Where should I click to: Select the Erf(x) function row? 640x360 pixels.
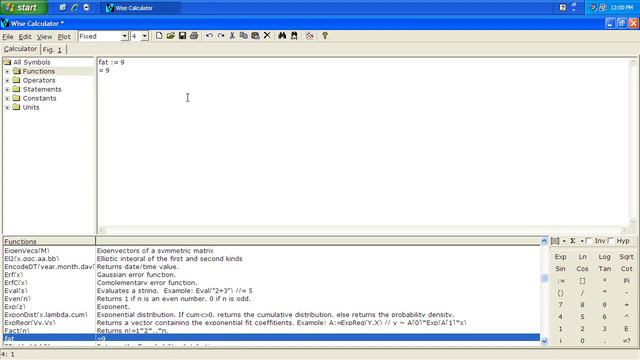pos(271,275)
